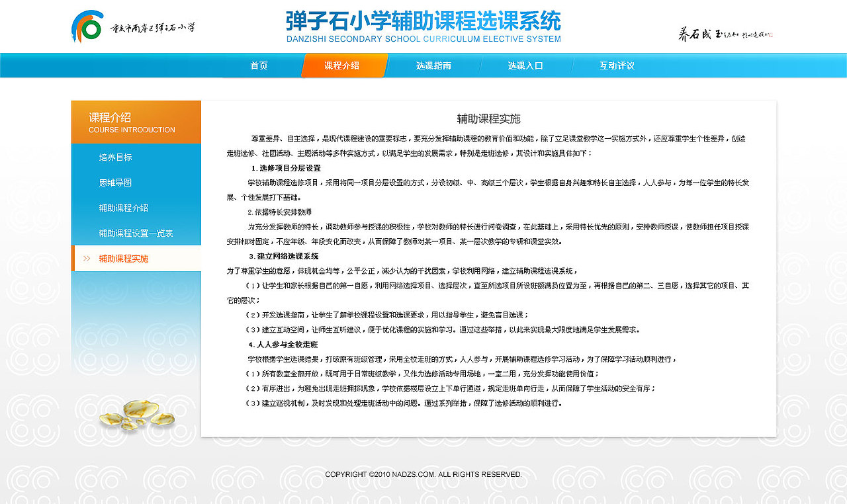The width and height of the screenshot is (847, 504).
Task: Click the page title 辅助课程实施 heading
Action: [488, 119]
